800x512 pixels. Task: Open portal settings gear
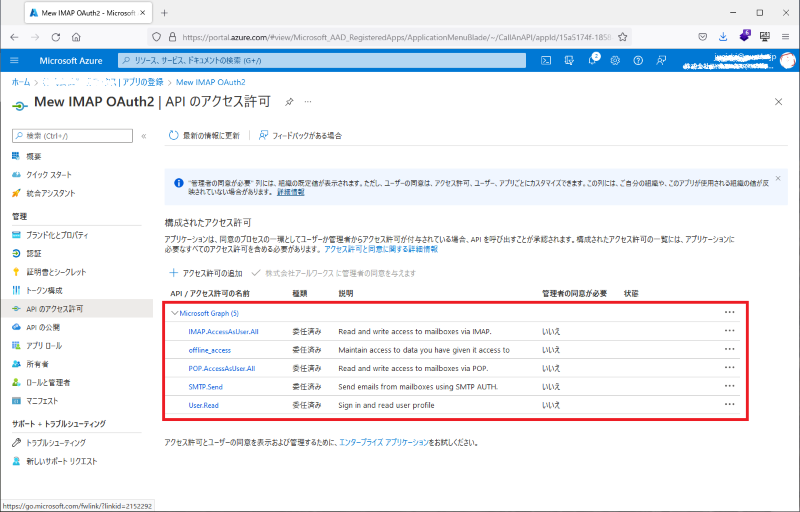click(x=615, y=60)
